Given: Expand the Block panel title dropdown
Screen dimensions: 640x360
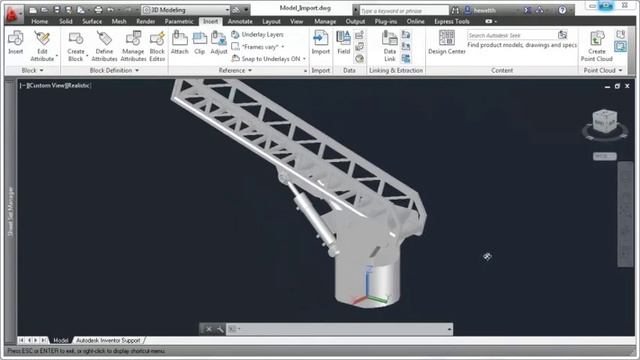Looking at the screenshot, I should [x=32, y=71].
